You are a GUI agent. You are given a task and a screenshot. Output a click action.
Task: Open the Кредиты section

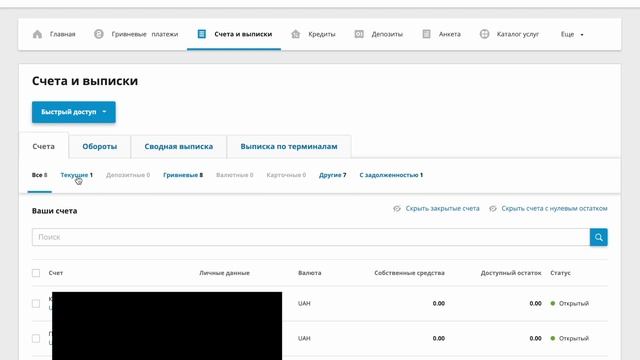coord(322,34)
